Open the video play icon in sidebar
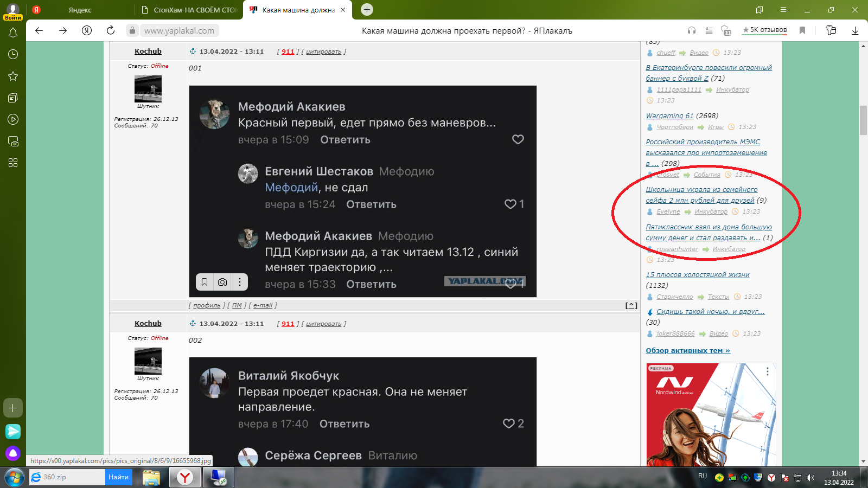Viewport: 868px width, 488px height. [x=13, y=119]
